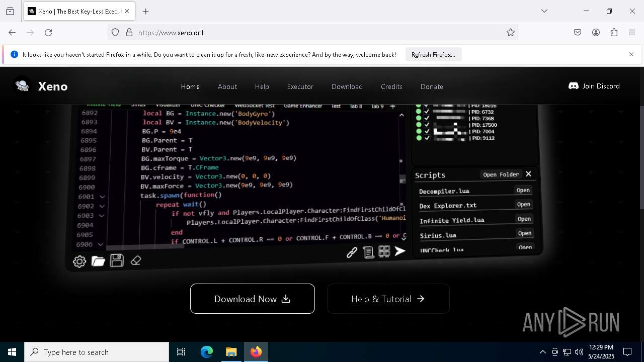The height and width of the screenshot is (362, 644).
Task: Open the Help navigation link
Action: (x=262, y=86)
